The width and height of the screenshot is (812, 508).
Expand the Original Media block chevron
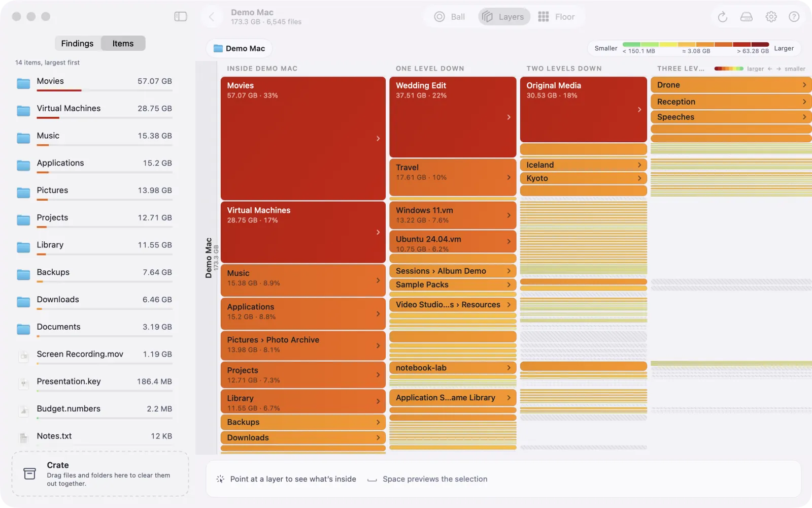point(639,109)
